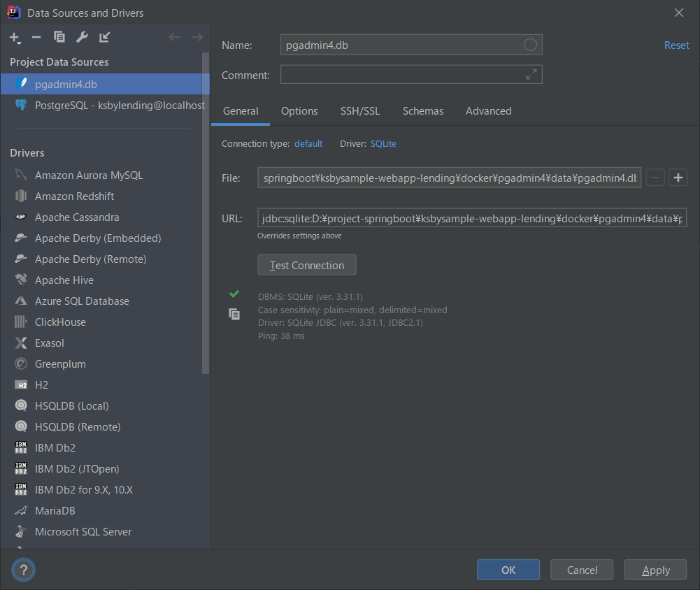Click the Cancel button
The image size is (700, 590).
(x=582, y=570)
